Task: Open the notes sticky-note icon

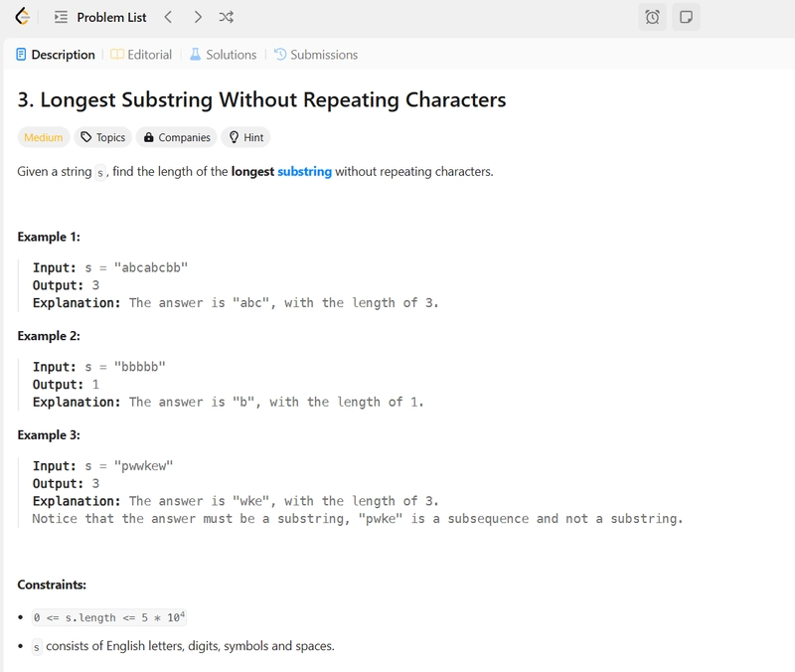Action: tap(686, 17)
